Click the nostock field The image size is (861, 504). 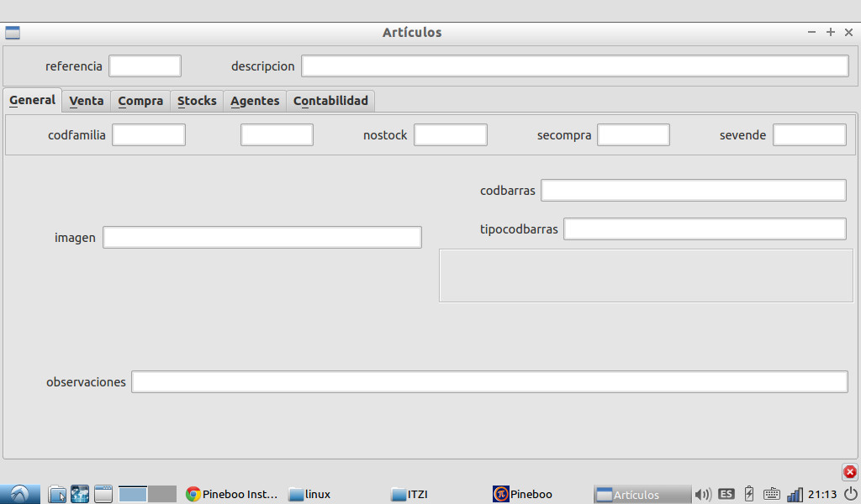[451, 135]
